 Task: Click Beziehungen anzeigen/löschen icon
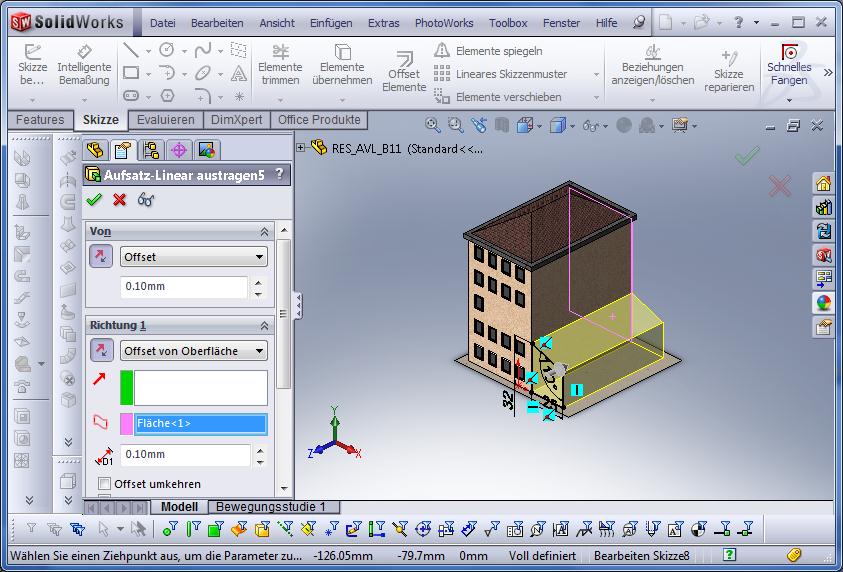[x=652, y=65]
